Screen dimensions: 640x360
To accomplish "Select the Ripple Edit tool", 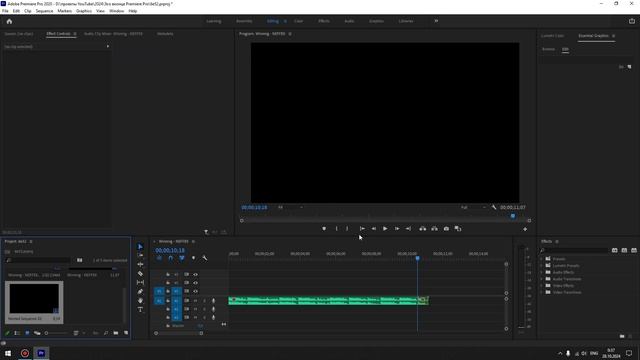I will 140,264.
